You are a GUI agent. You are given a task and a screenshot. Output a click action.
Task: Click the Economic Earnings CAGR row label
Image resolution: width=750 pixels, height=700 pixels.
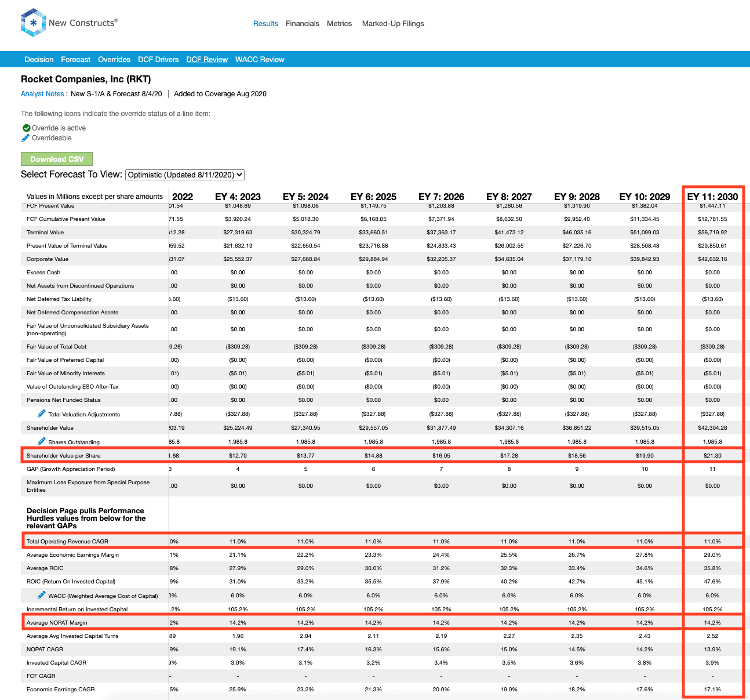[x=61, y=690]
